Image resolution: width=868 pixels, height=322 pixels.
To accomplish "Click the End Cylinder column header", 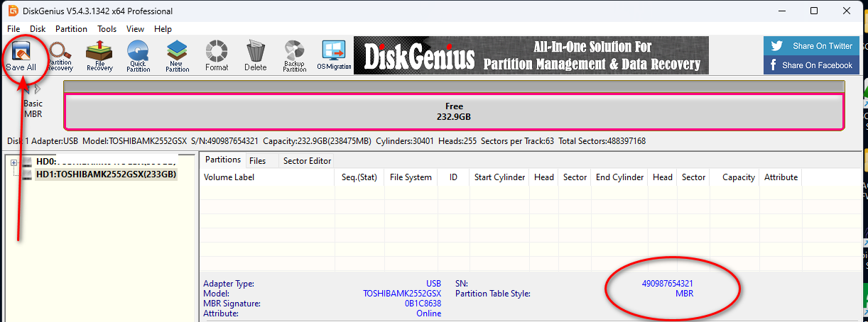I will (x=620, y=177).
